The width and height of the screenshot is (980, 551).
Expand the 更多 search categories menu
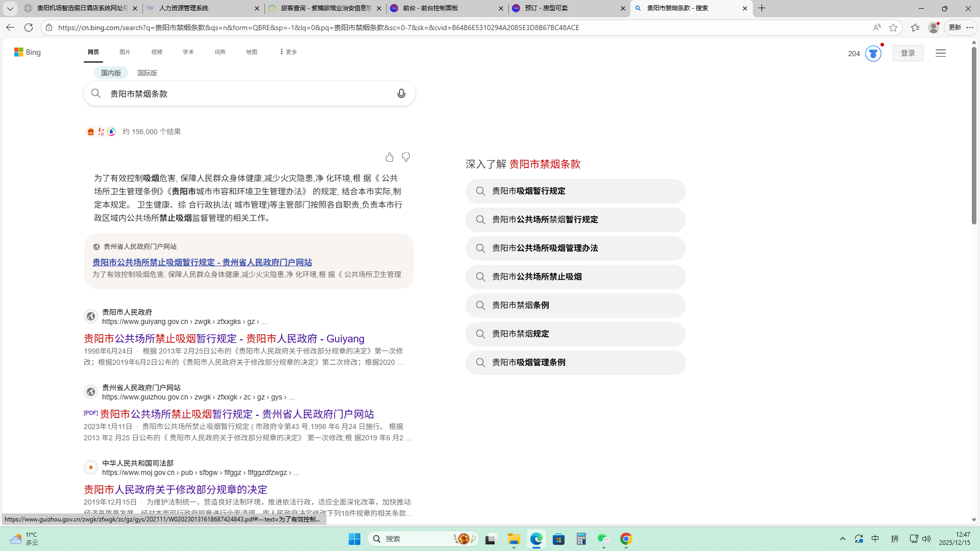(288, 52)
